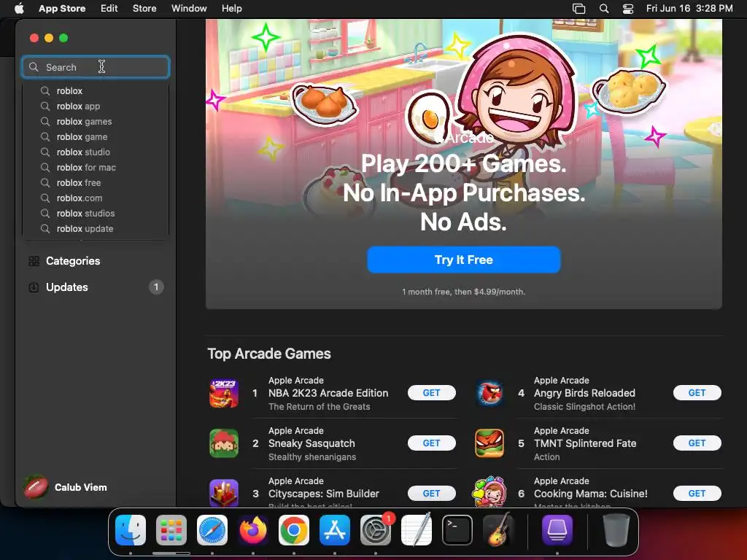The width and height of the screenshot is (747, 560).
Task: Click the 'TMNT Splintered Fate' title
Action: coord(585,443)
